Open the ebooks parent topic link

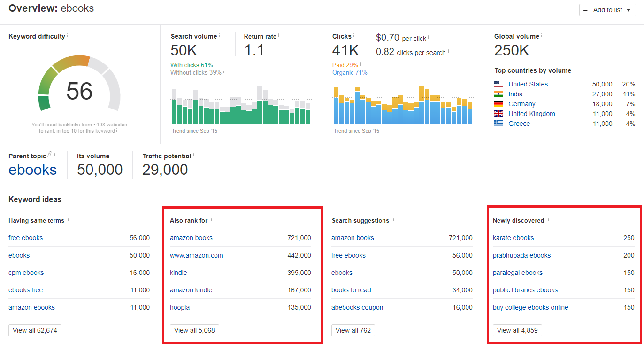(x=32, y=170)
